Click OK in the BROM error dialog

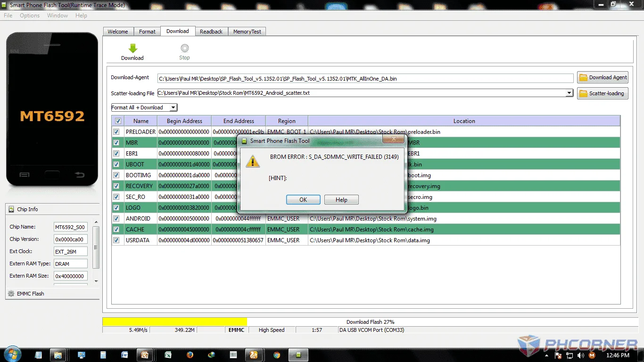[303, 200]
